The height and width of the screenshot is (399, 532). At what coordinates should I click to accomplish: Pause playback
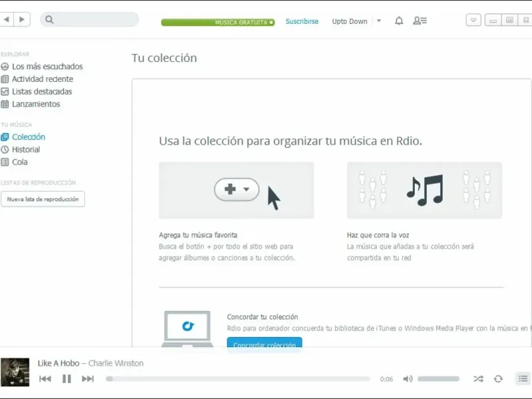[x=67, y=378]
